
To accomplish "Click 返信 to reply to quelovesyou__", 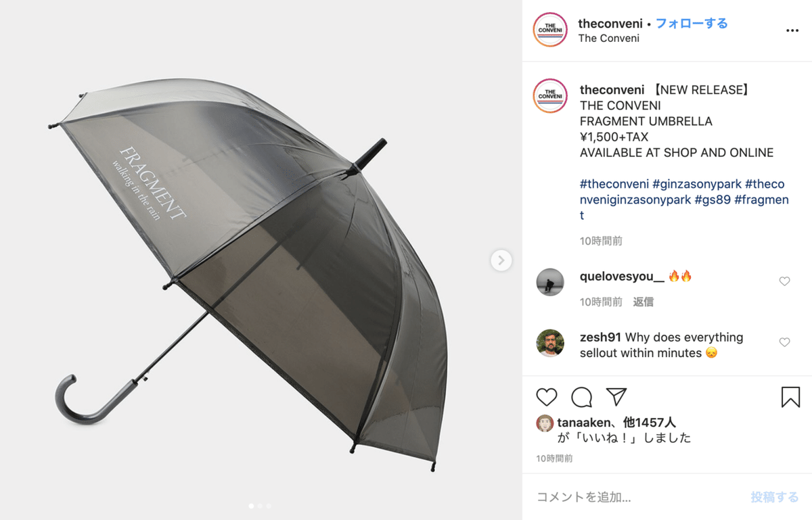I will pyautogui.click(x=643, y=302).
